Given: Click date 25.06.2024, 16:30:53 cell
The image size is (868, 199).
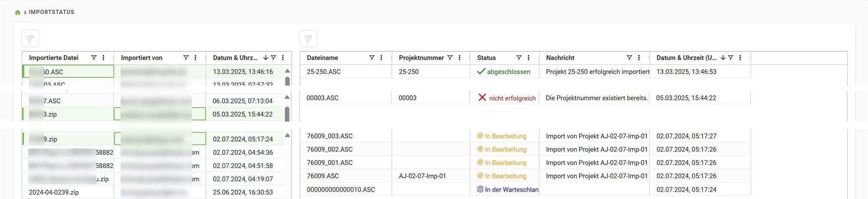Looking at the screenshot, I should coord(245,192).
